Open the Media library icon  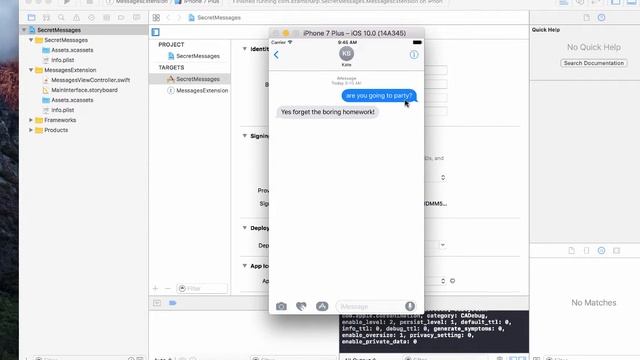tap(616, 251)
